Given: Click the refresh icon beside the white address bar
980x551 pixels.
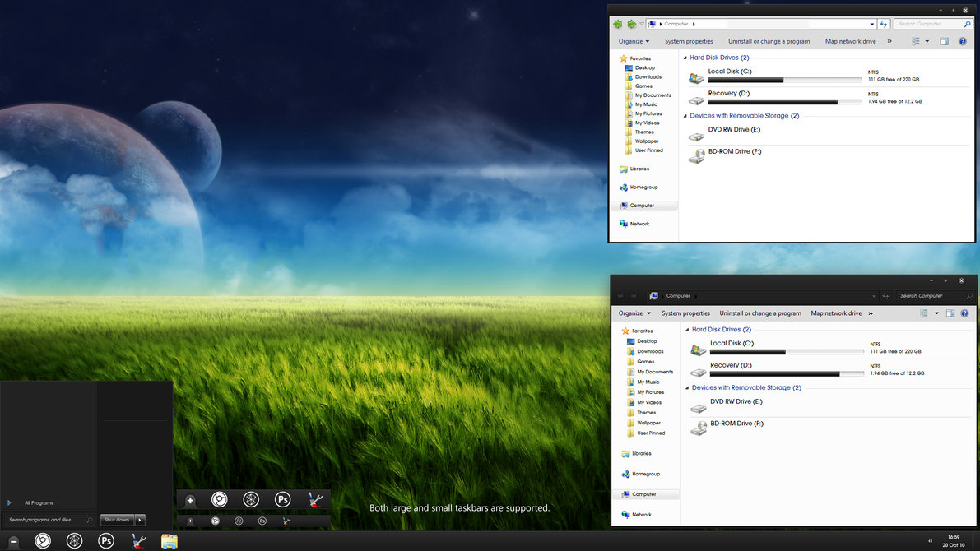Looking at the screenshot, I should coord(884,24).
